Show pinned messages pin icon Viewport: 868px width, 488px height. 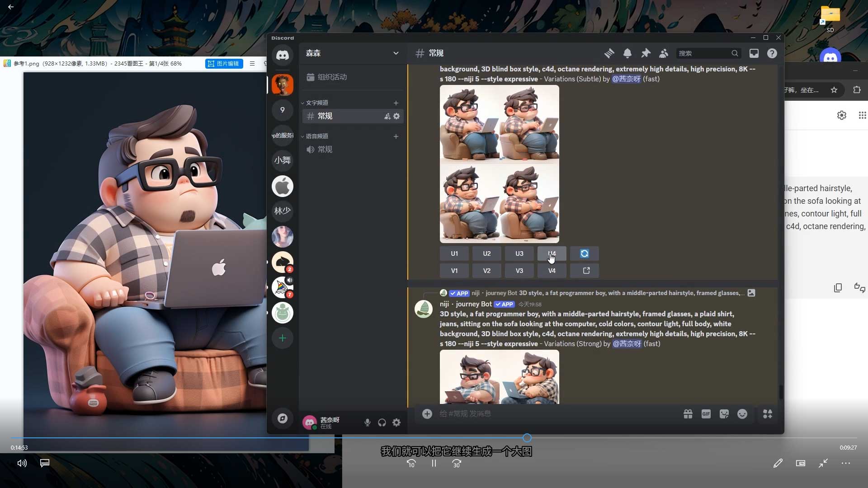646,53
